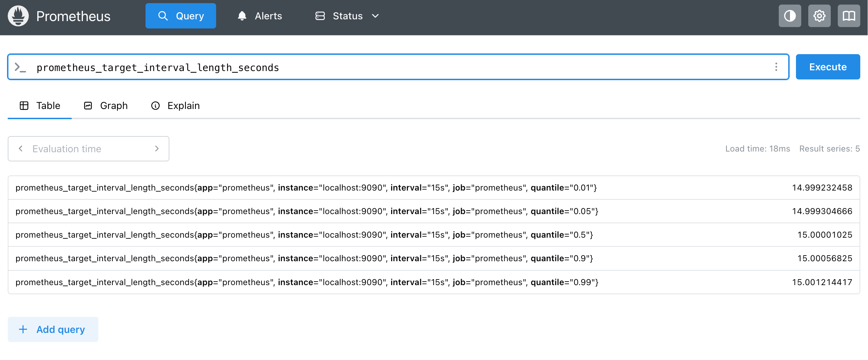This screenshot has height=360, width=868.
Task: Open the settings gear icon
Action: point(819,16)
